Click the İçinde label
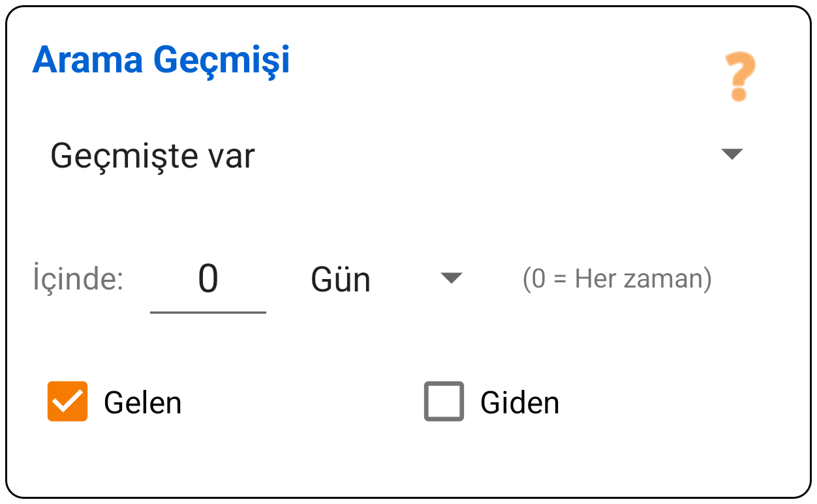This screenshot has width=817, height=504. coord(76,279)
